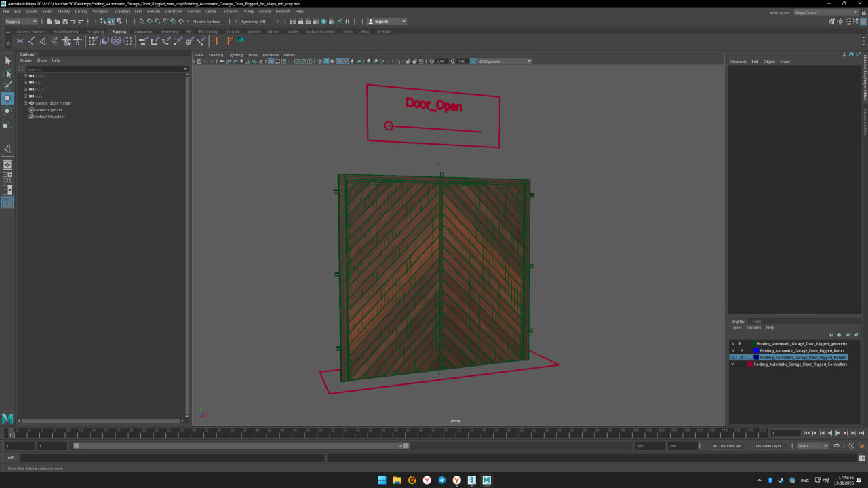868x488 pixels.
Task: Open Telegram from the Windows taskbar
Action: 442,480
